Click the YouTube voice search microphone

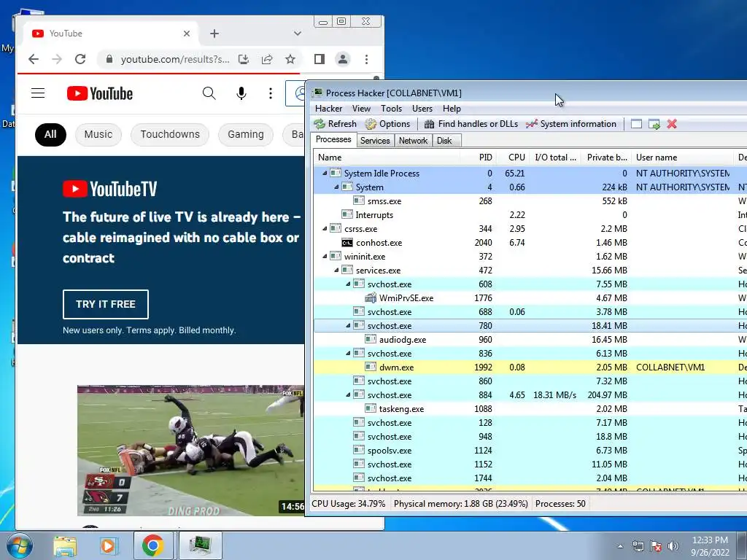pyautogui.click(x=241, y=93)
